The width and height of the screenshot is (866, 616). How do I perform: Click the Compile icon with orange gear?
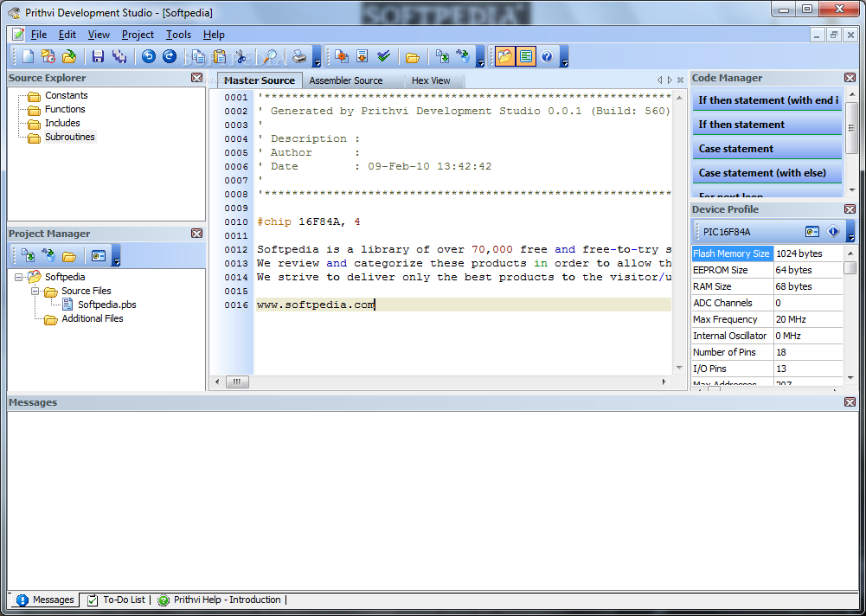pos(342,56)
